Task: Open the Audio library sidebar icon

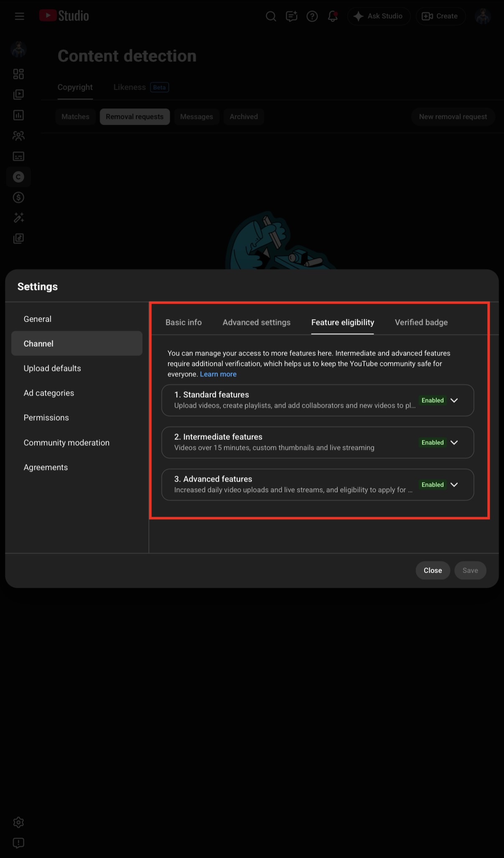Action: coord(18,238)
